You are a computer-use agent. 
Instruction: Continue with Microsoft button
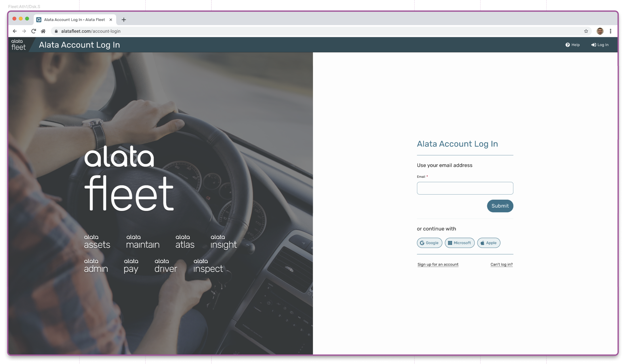[x=459, y=243]
